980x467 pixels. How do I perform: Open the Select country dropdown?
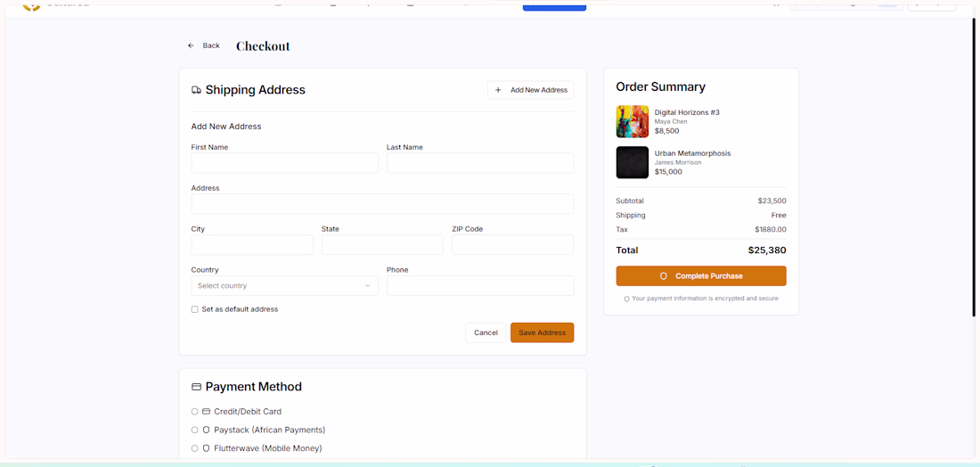pyautogui.click(x=285, y=286)
